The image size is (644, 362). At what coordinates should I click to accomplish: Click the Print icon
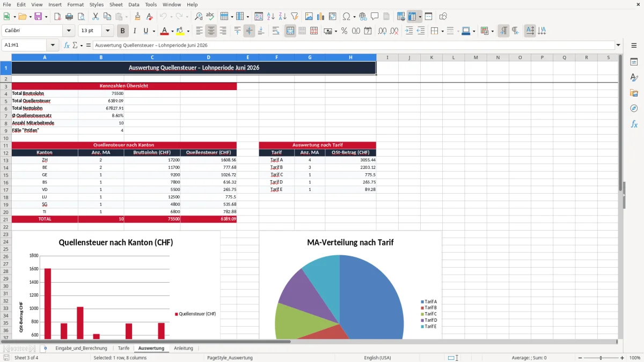(x=69, y=17)
